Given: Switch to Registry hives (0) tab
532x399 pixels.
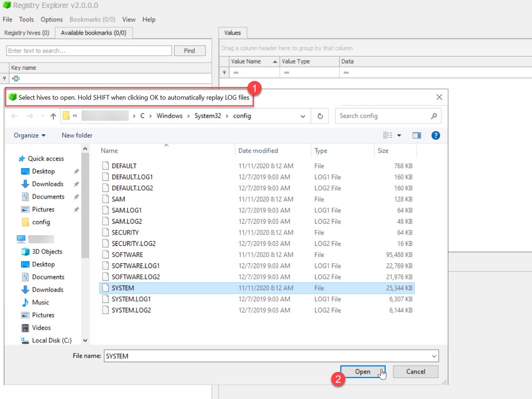Looking at the screenshot, I should (x=27, y=33).
